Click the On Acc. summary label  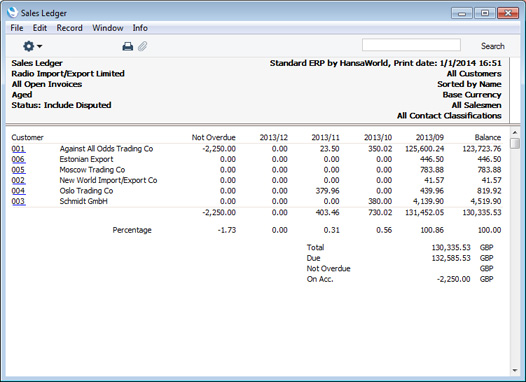coord(320,279)
